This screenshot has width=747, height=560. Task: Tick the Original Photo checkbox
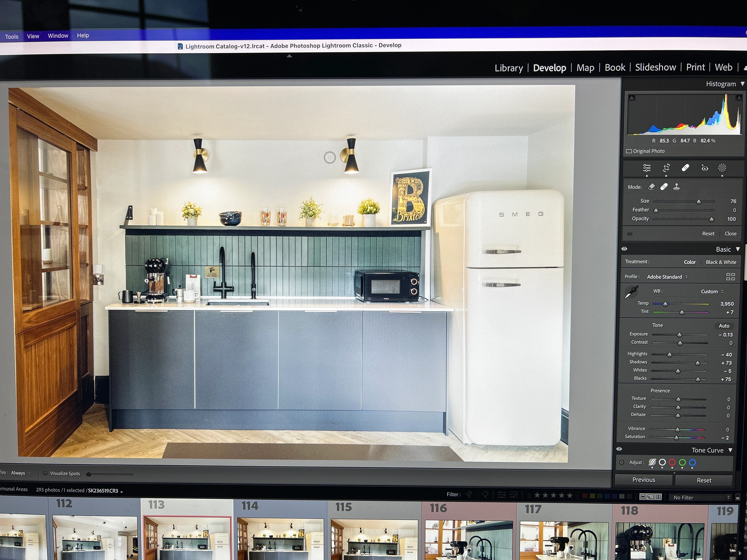[x=629, y=151]
